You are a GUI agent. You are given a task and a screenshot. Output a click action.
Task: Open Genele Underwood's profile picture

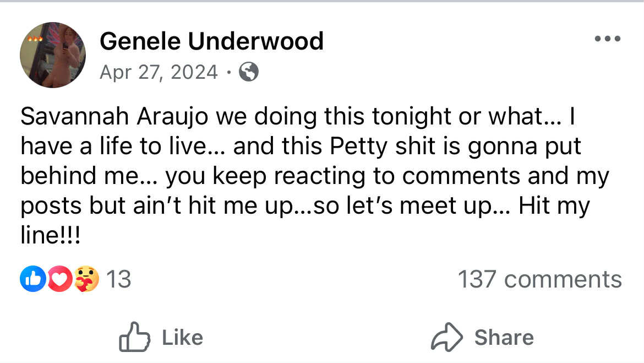(x=53, y=55)
